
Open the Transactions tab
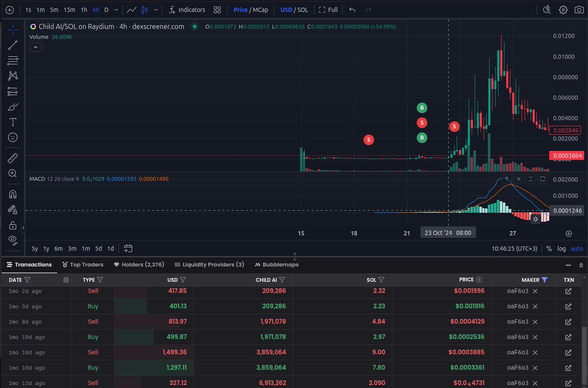click(x=29, y=264)
